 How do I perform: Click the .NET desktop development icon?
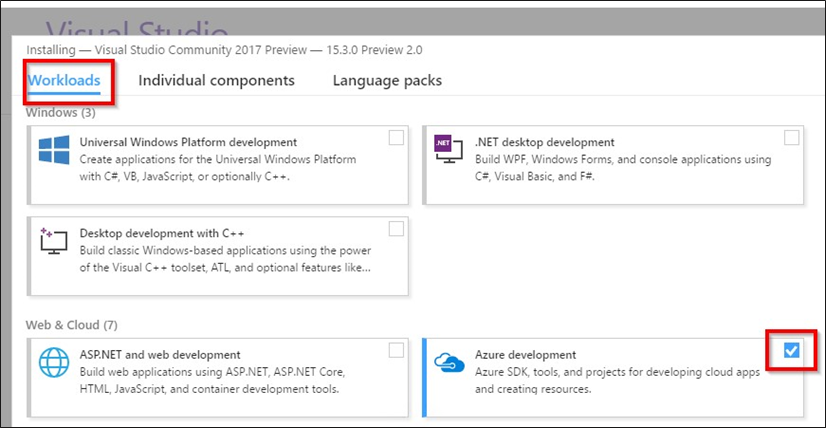(x=446, y=151)
